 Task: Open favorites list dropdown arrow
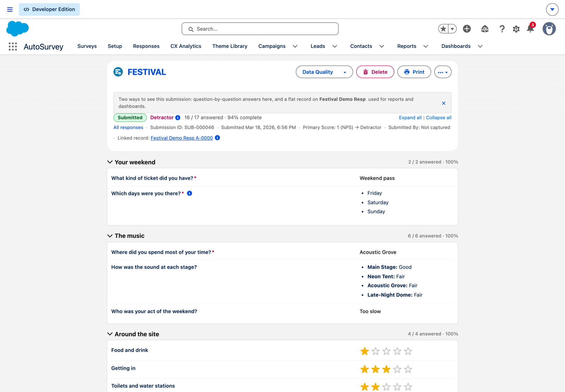click(x=452, y=29)
